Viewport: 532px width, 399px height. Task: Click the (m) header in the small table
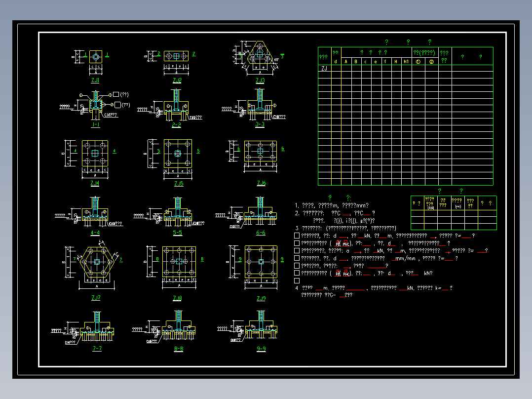tap(457, 206)
